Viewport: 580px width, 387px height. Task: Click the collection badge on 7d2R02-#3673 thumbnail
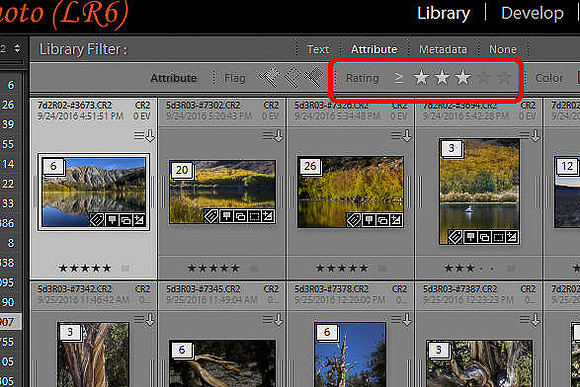[125, 220]
